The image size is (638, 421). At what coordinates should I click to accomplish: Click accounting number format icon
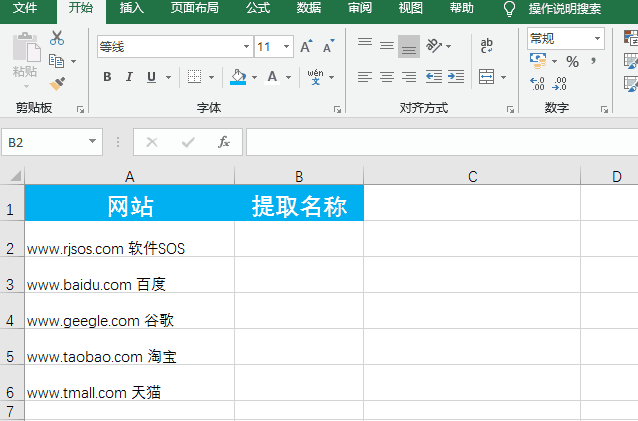538,61
